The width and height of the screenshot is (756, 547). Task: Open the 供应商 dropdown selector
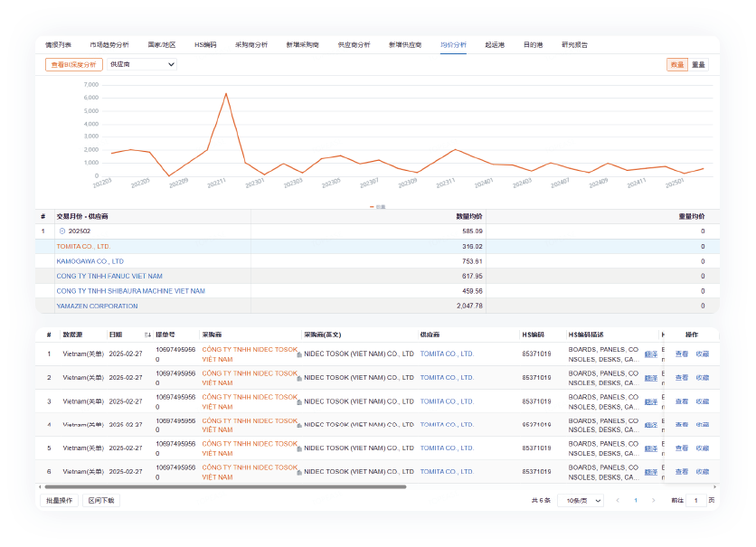(142, 64)
